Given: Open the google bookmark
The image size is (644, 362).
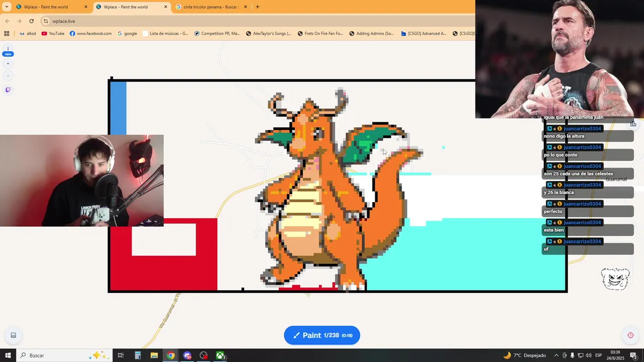Looking at the screenshot, I should pos(127,34).
